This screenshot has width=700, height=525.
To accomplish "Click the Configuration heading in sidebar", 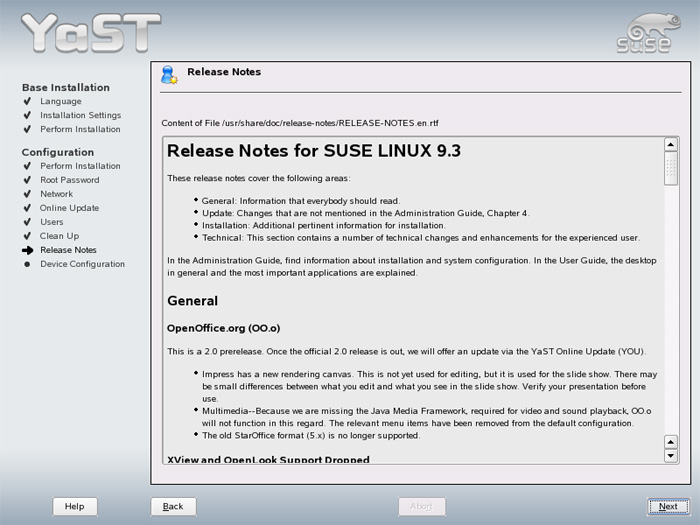I will [58, 152].
